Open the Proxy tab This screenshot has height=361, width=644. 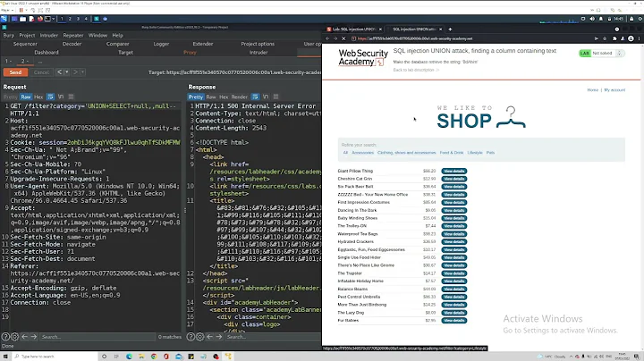[x=190, y=53]
